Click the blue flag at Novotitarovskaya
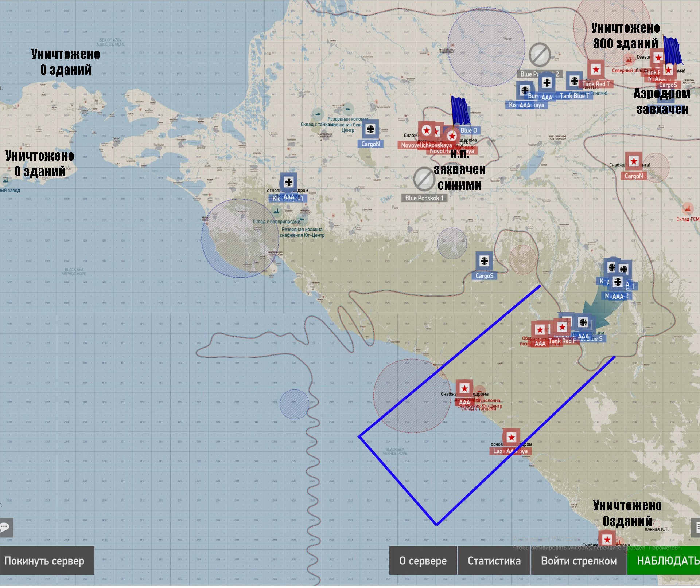 click(x=460, y=109)
